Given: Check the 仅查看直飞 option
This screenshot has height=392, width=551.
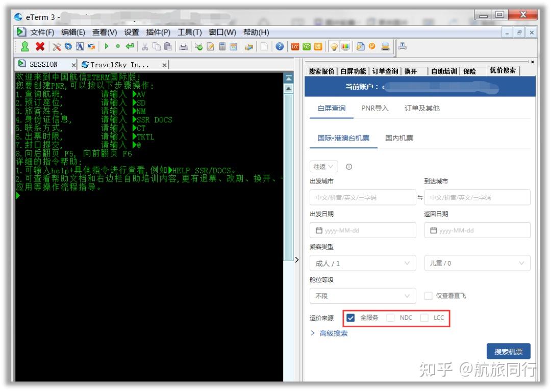Looking at the screenshot, I should (429, 296).
